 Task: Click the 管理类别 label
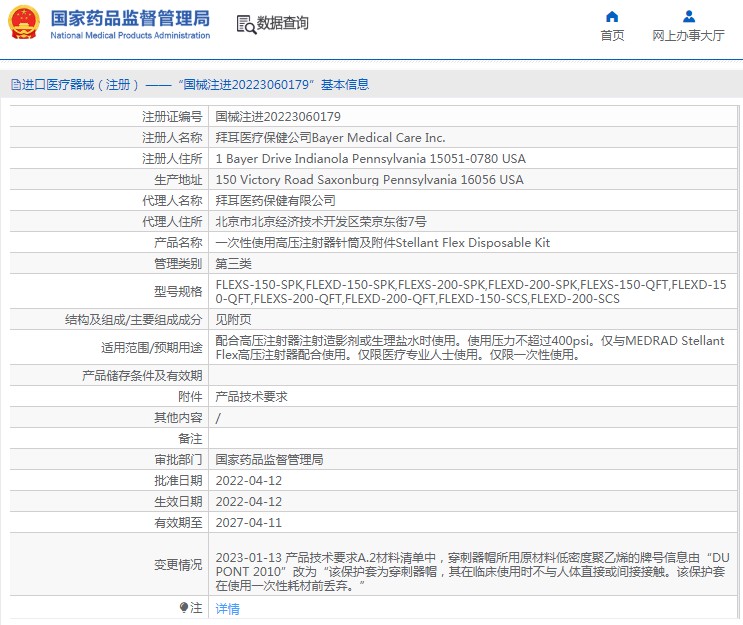coord(178,263)
